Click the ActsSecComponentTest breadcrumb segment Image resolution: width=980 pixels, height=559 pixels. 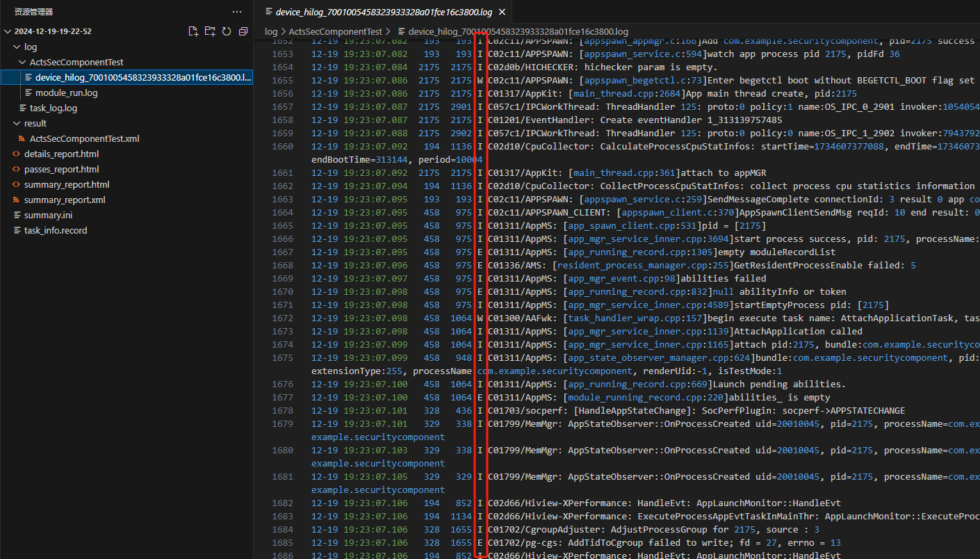[335, 31]
